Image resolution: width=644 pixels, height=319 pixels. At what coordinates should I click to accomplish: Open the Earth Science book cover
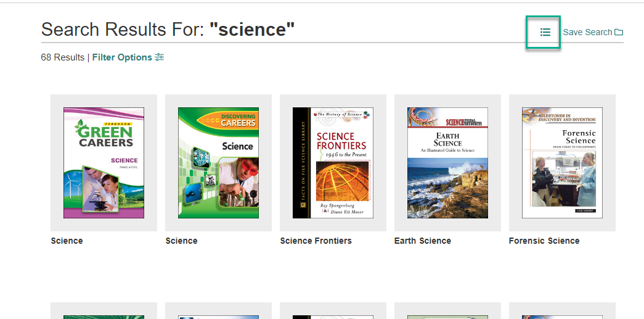[447, 163]
